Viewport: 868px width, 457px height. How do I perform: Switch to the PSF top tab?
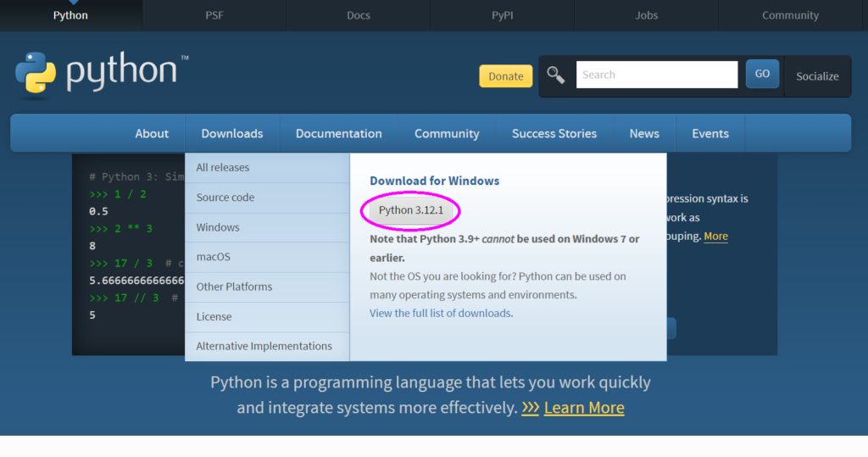pos(214,15)
